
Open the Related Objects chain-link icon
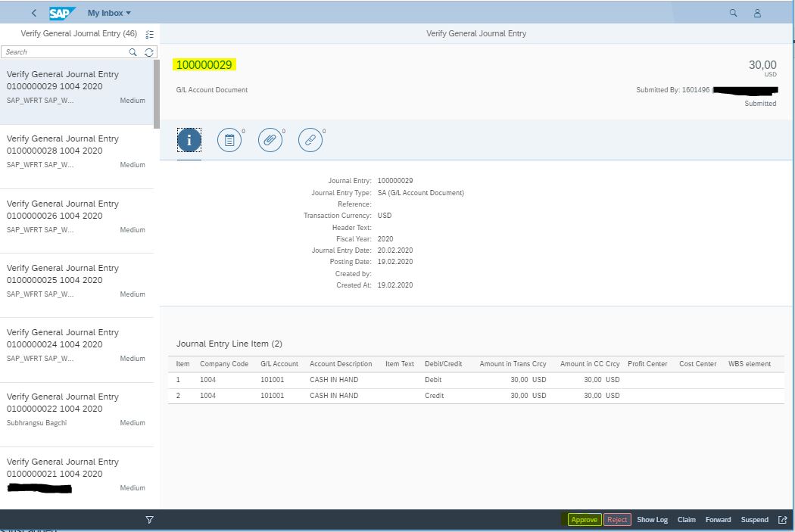tap(310, 139)
